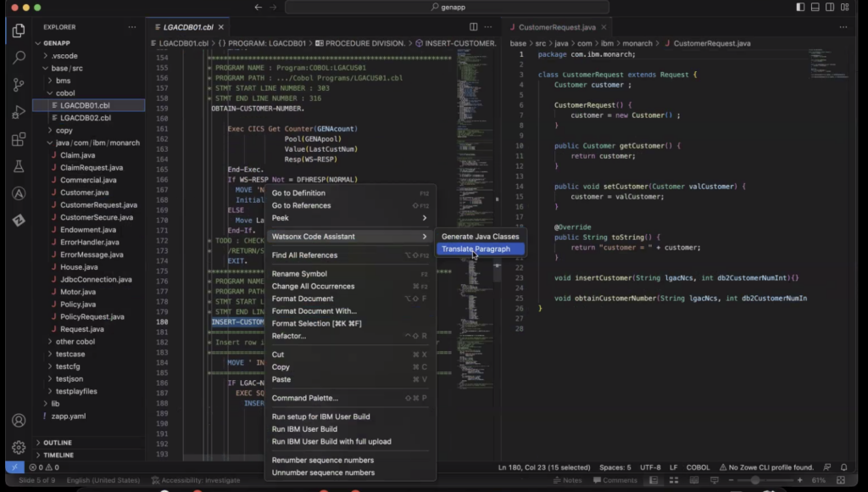Open the Manage gear at the bottom left
This screenshot has height=492, width=868.
[19, 446]
